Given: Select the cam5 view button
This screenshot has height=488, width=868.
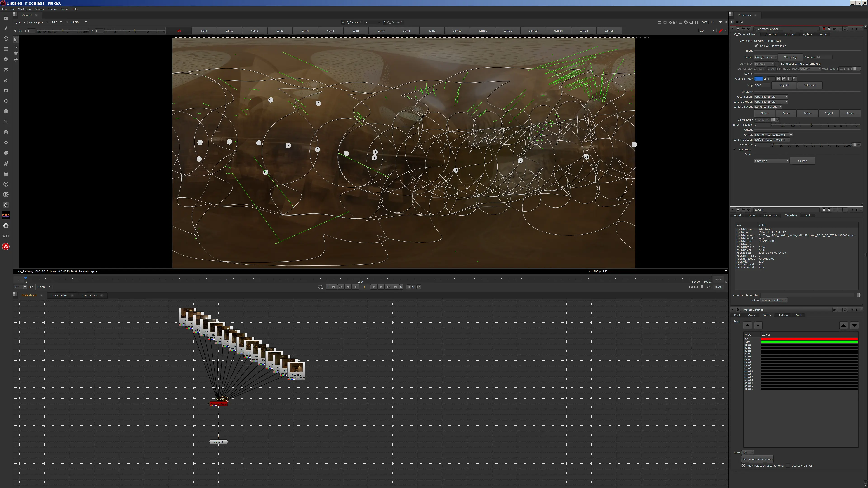Looking at the screenshot, I should 330,31.
